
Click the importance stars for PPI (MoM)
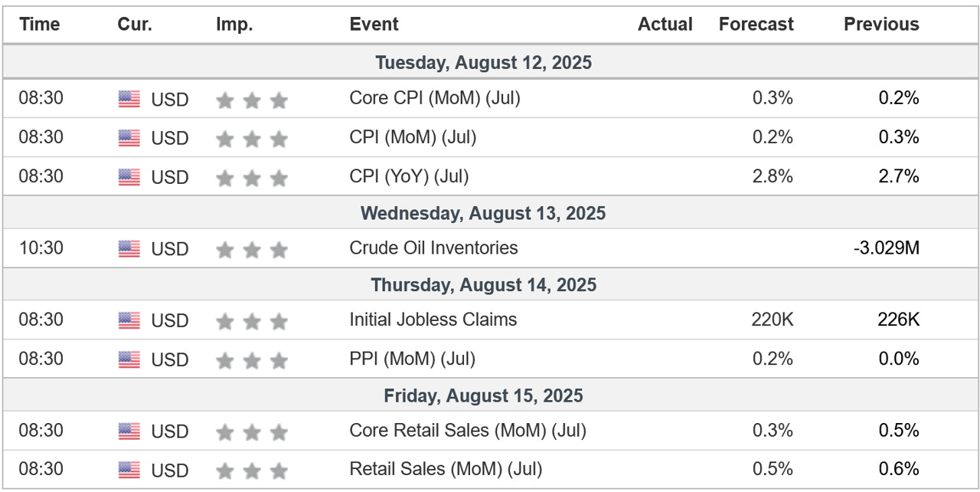point(252,360)
